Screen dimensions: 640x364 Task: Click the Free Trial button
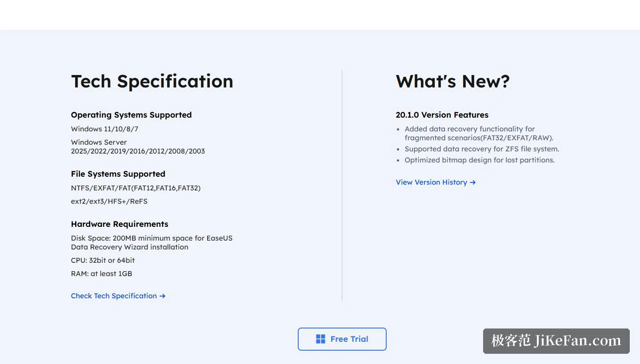pos(342,339)
